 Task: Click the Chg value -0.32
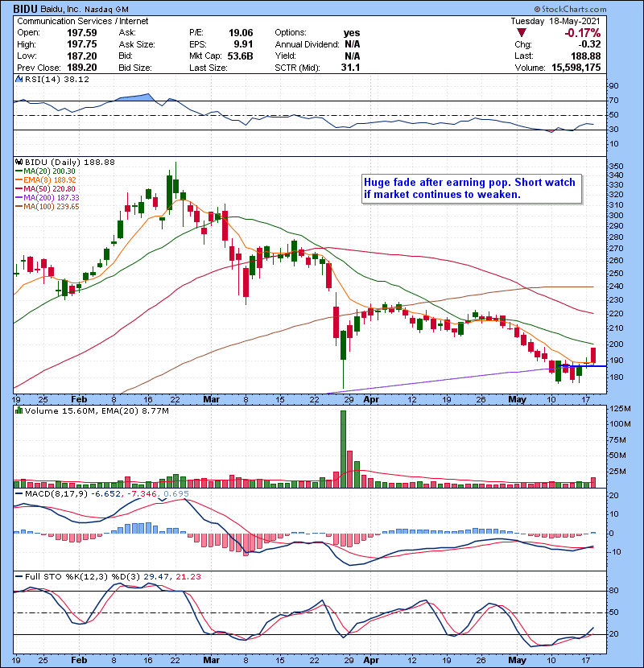point(589,44)
